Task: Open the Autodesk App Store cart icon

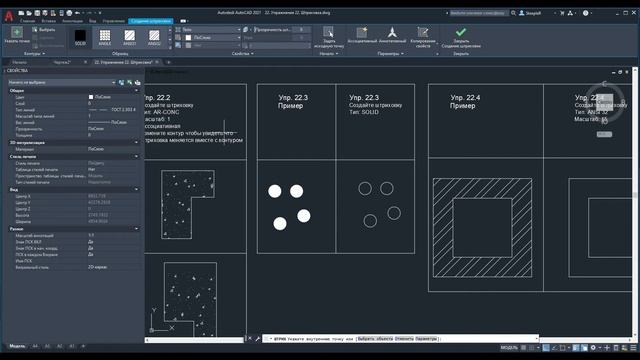Action: [x=562, y=13]
